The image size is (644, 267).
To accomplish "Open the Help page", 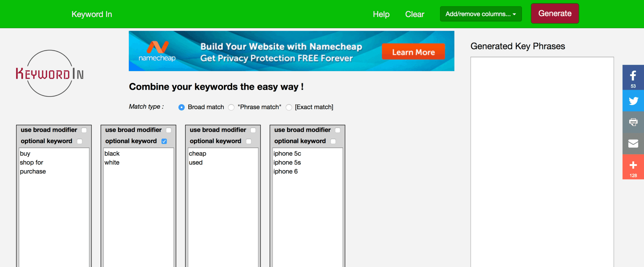I will [x=381, y=14].
